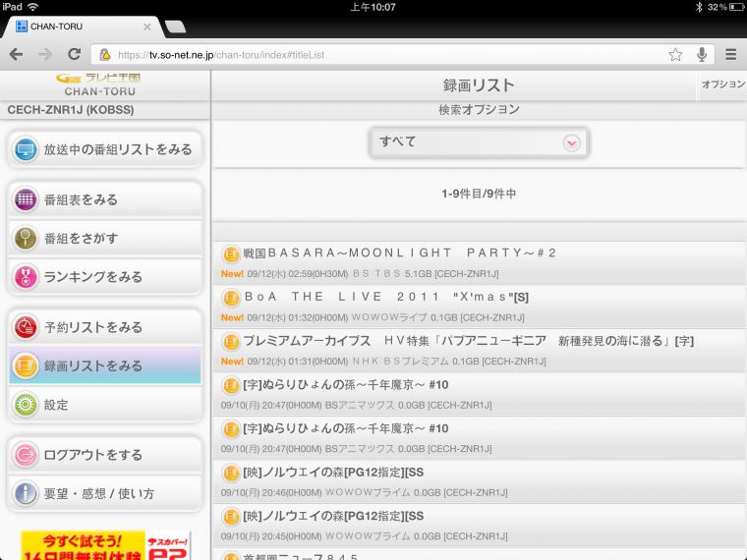This screenshot has width=747, height=560.
Task: Click the orange film recording-list icon
Action: click(26, 365)
